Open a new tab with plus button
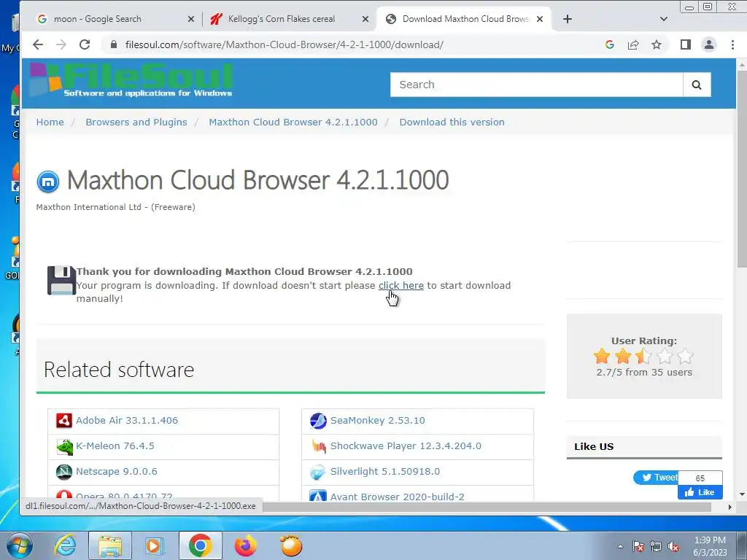This screenshot has height=560, width=747. (x=567, y=19)
